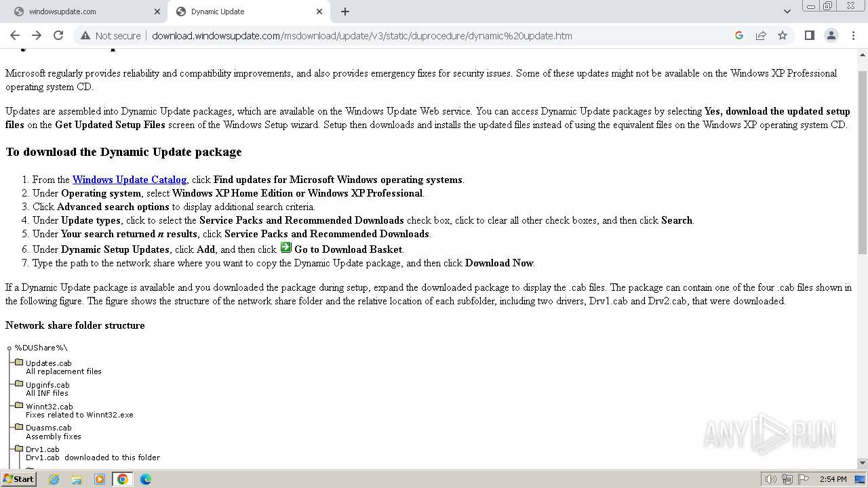Click the address bar URL

362,35
